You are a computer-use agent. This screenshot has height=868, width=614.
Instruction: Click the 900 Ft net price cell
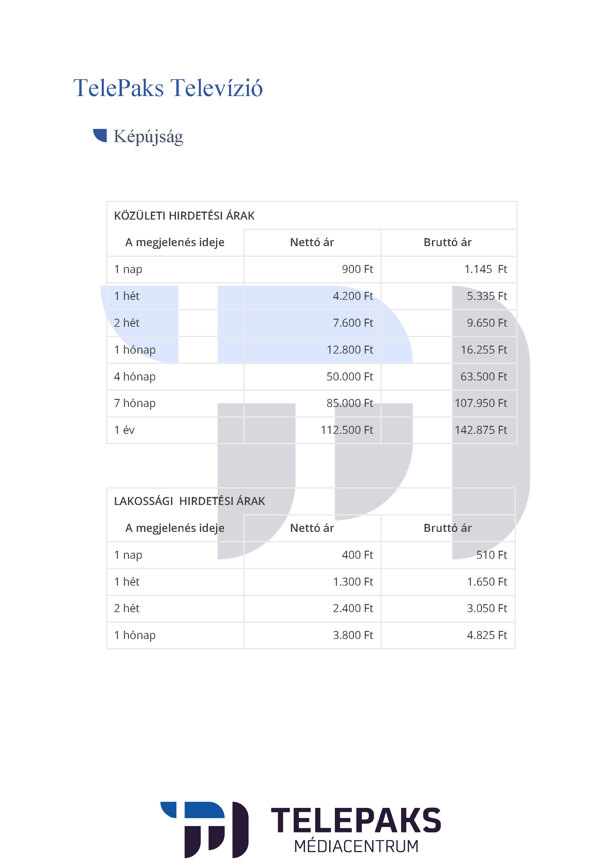[357, 269]
